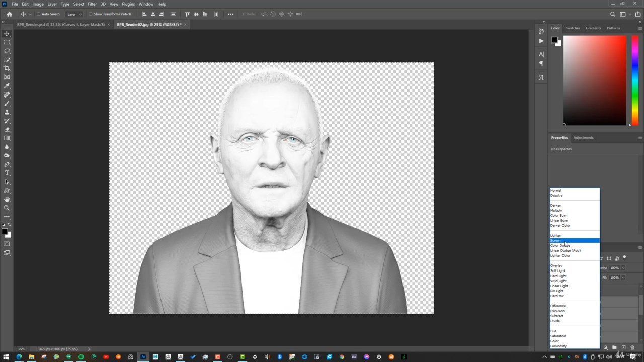The height and width of the screenshot is (362, 644).
Task: Toggle Show Transform Controls
Action: coord(91,14)
